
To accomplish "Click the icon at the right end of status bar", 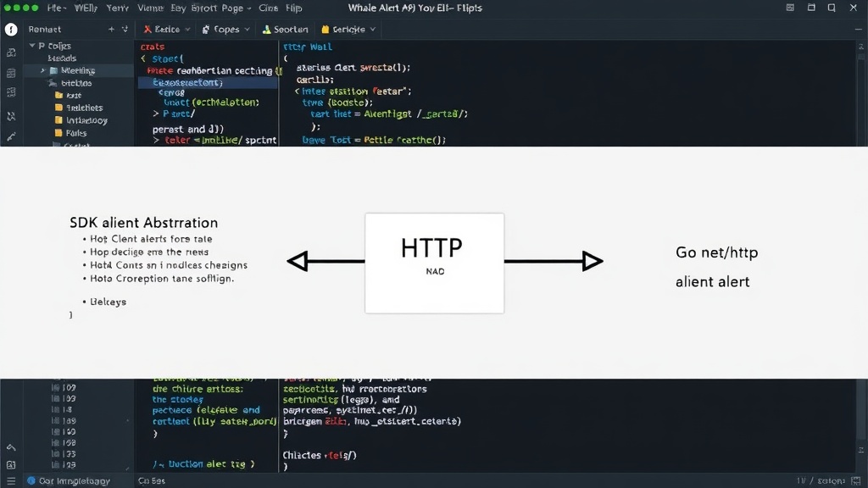I will [x=856, y=481].
